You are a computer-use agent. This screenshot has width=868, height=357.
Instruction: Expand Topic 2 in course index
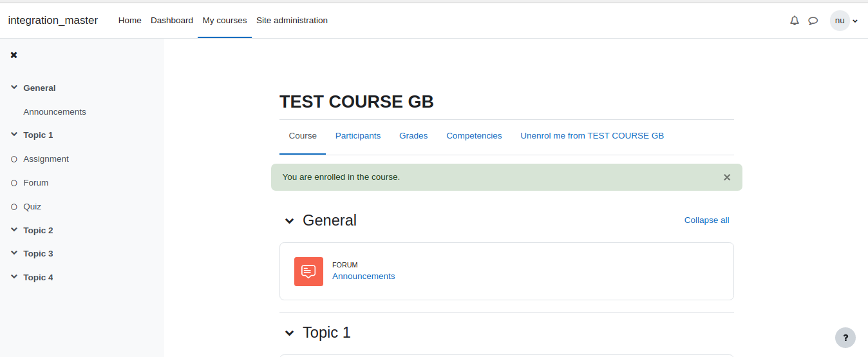[14, 230]
